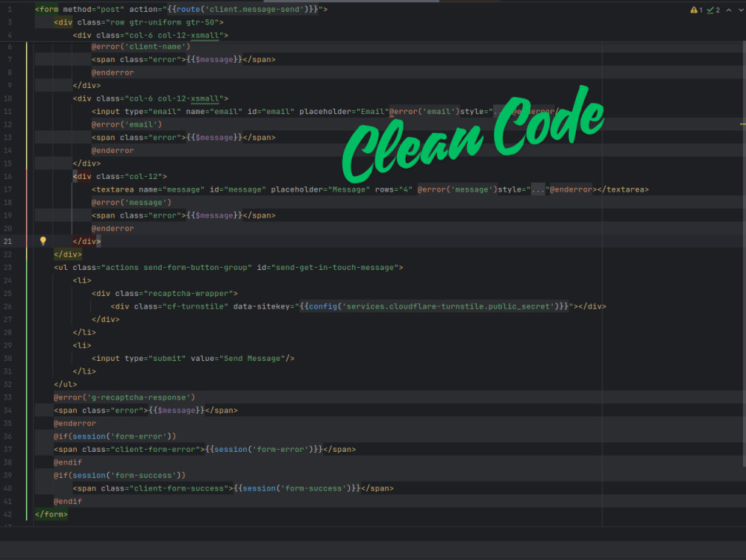Image resolution: width=746 pixels, height=560 pixels.
Task: Click span class="client-form-error" line
Action: [x=204, y=449]
